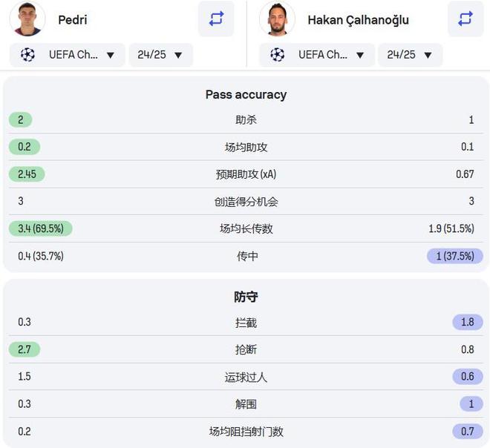This screenshot has height=448, width=490.
Task: Click Pedri's green 2.7 tackles badge
Action: click(x=24, y=349)
